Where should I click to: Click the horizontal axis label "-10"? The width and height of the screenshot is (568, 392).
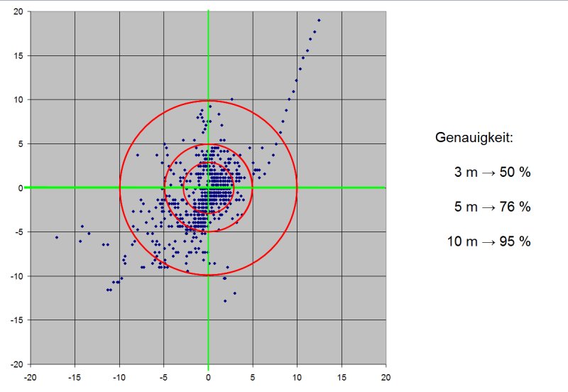119,378
